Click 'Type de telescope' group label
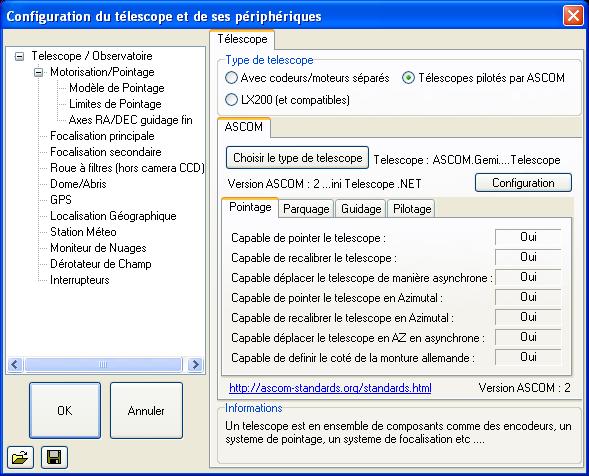Screen dimensions: 589x476 (x=269, y=60)
